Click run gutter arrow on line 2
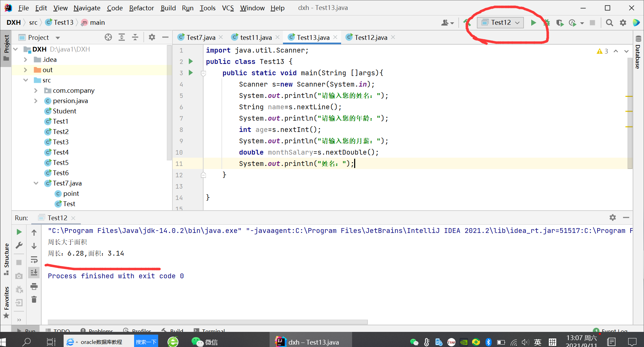 [x=191, y=61]
